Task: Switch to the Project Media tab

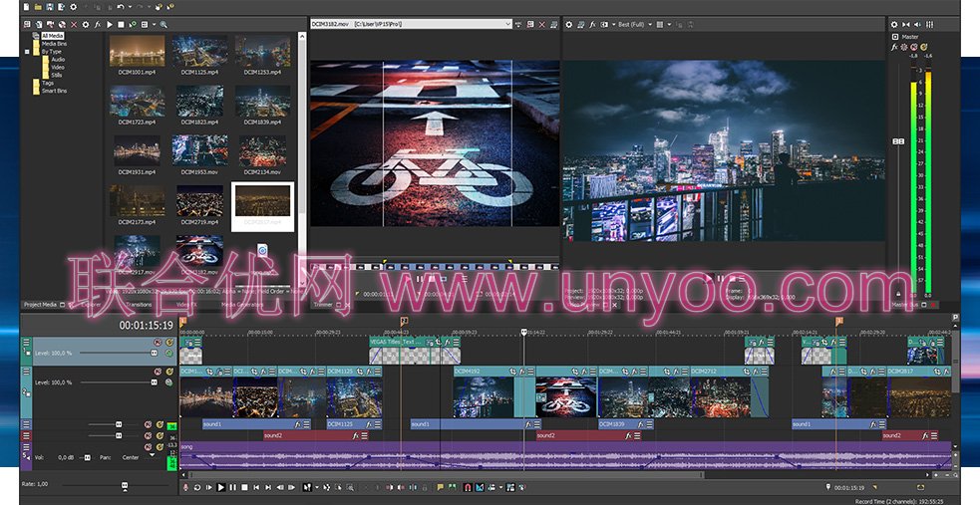Action: coord(41,305)
